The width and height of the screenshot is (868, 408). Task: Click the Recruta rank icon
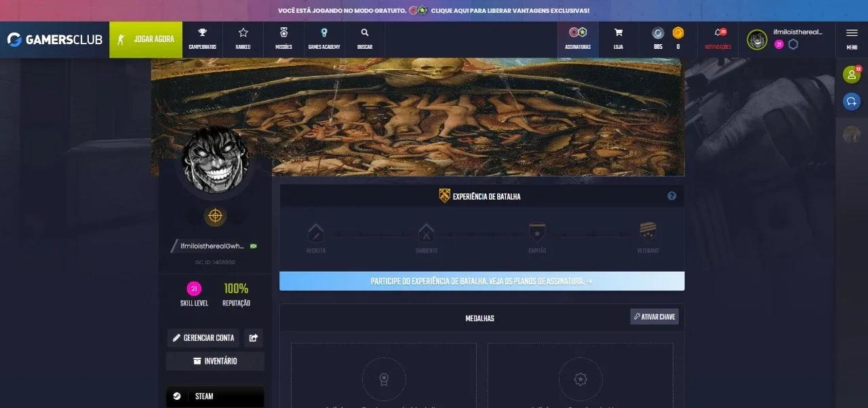(315, 234)
